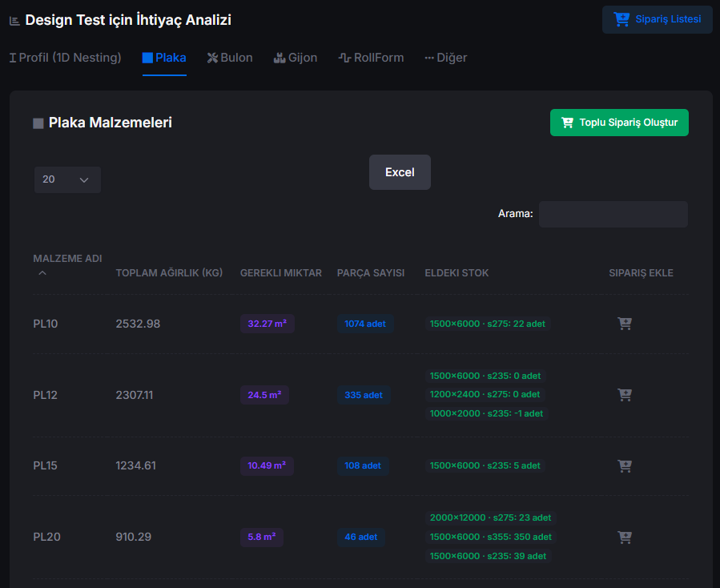Open the Diğer tab
The width and height of the screenshot is (720, 588).
(x=446, y=58)
